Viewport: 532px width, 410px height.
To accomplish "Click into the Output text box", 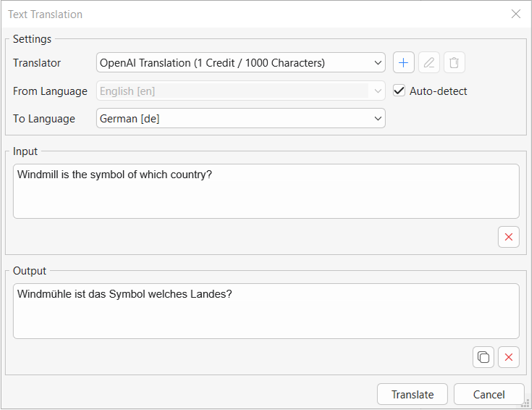I will [x=266, y=311].
